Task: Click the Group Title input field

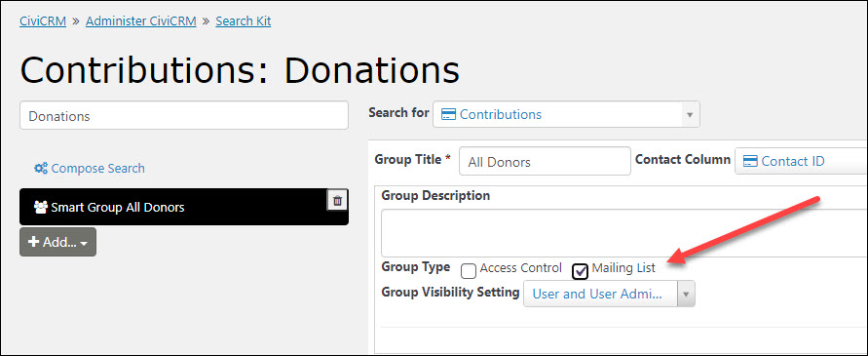Action: click(x=545, y=161)
